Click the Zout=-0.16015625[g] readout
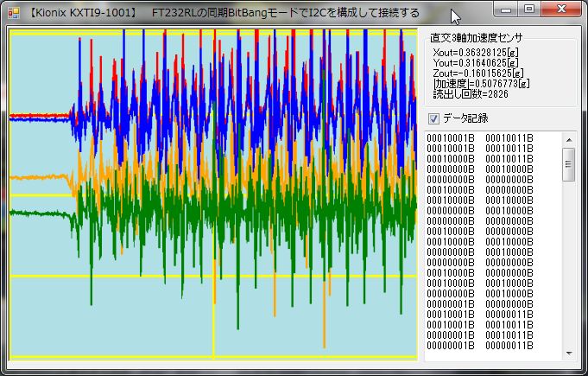This screenshot has height=376, width=588. 478,73
